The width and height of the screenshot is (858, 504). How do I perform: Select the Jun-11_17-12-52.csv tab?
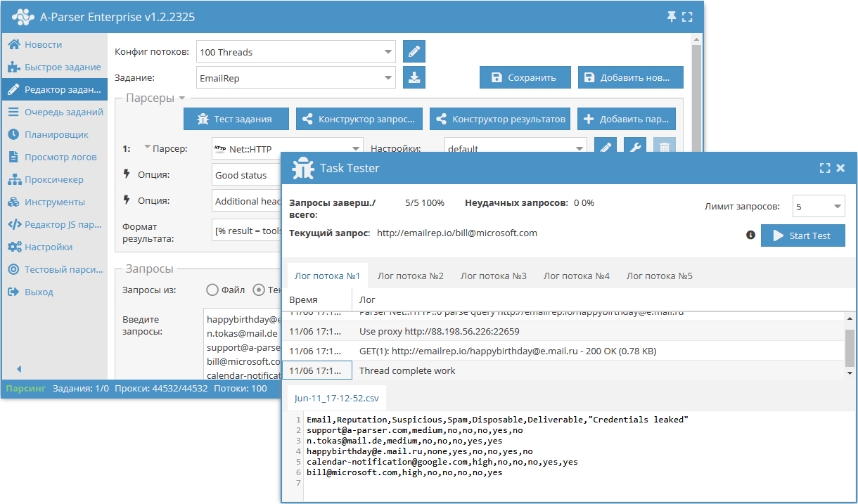tap(337, 398)
